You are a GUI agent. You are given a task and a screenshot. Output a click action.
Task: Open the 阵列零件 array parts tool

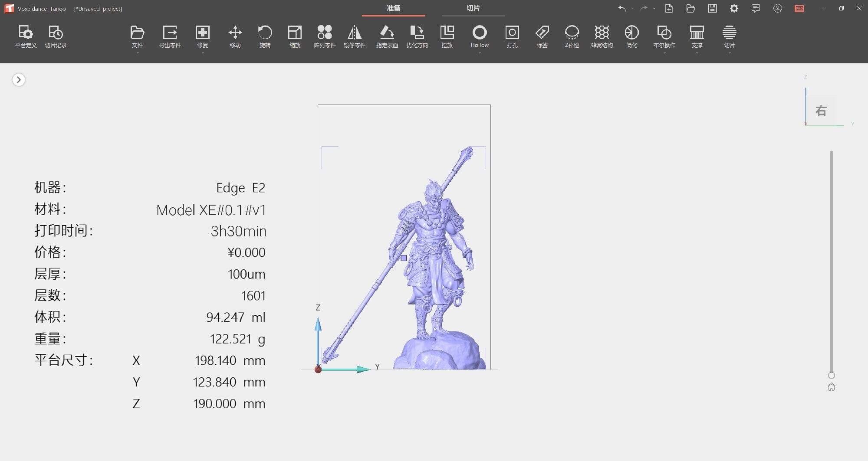(x=325, y=36)
